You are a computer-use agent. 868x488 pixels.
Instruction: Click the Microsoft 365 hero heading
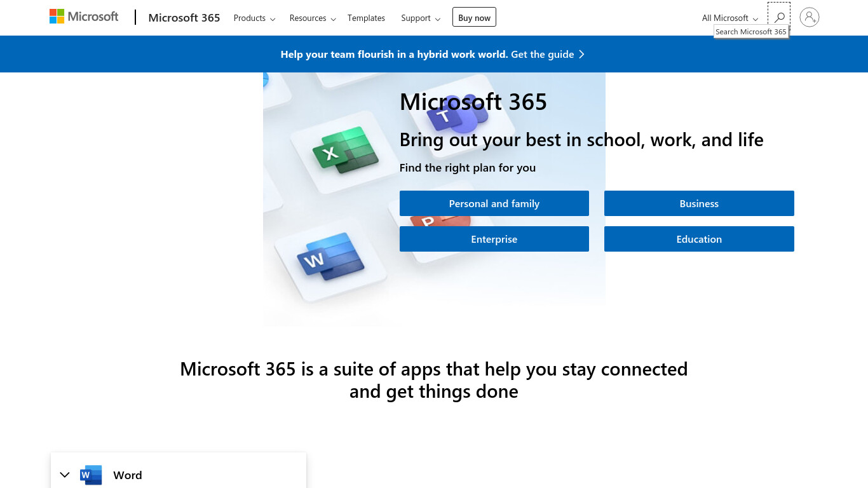[x=473, y=102]
